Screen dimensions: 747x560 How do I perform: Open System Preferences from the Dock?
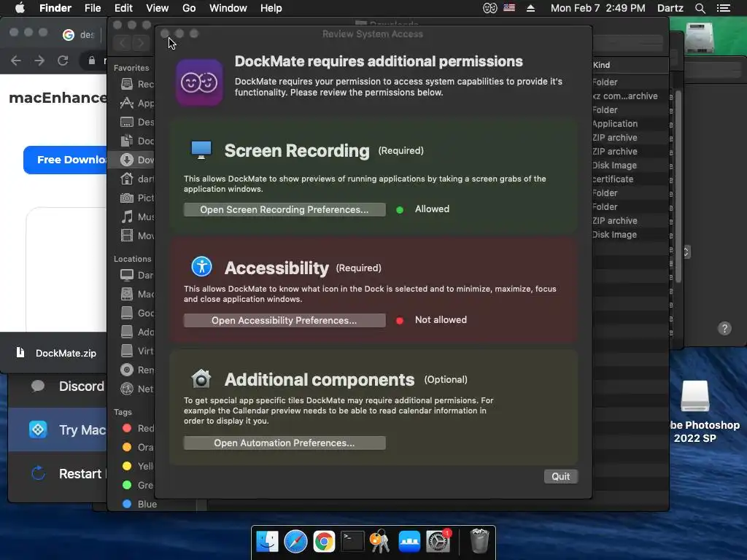(438, 542)
